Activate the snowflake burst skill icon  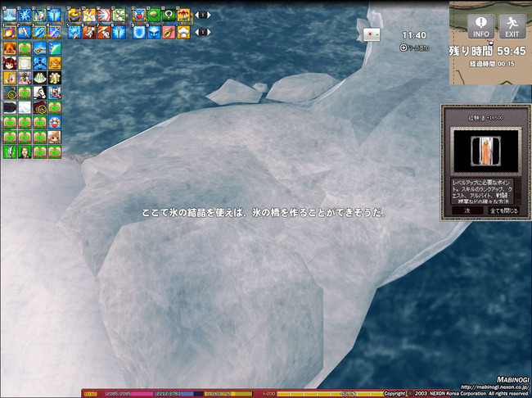pyautogui.click(x=25, y=16)
